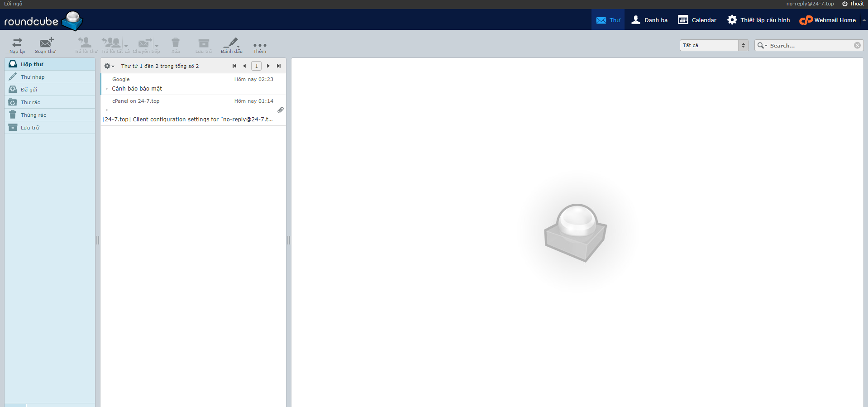The height and width of the screenshot is (407, 868).
Task: Open Thiết lập cấu hình settings
Action: coord(758,20)
